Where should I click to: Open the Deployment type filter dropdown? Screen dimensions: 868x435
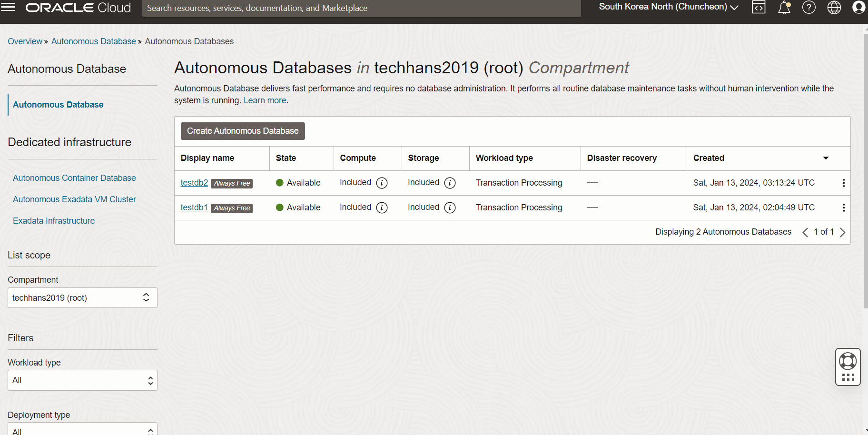pos(82,429)
